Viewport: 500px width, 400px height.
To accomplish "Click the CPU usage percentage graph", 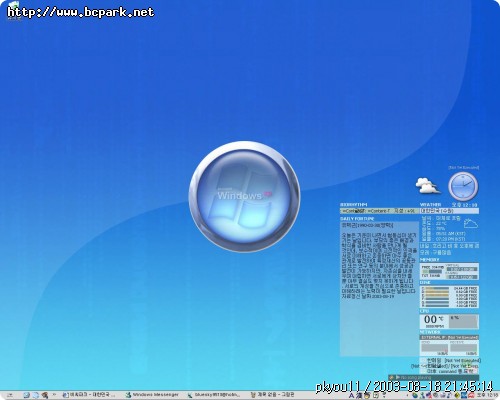I will (x=463, y=322).
